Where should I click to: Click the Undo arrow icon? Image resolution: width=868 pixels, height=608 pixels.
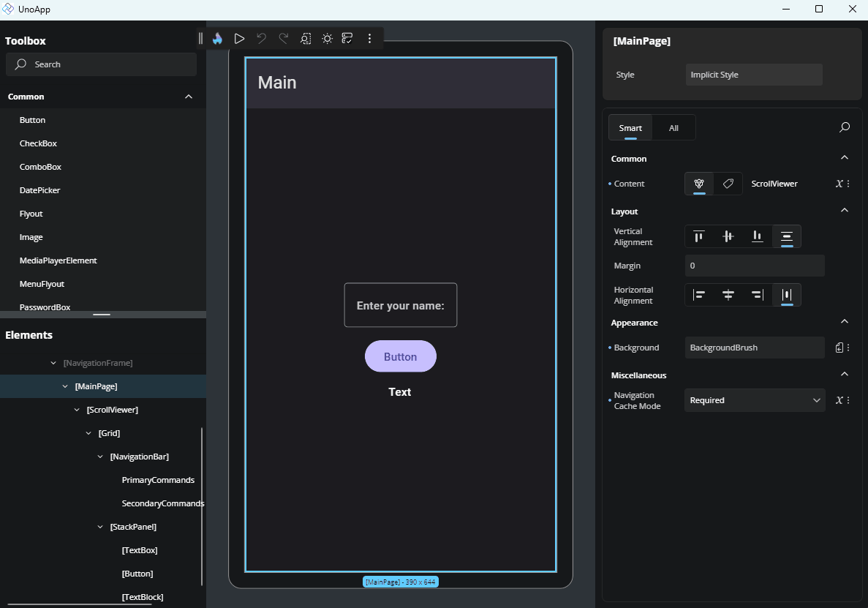pyautogui.click(x=261, y=38)
